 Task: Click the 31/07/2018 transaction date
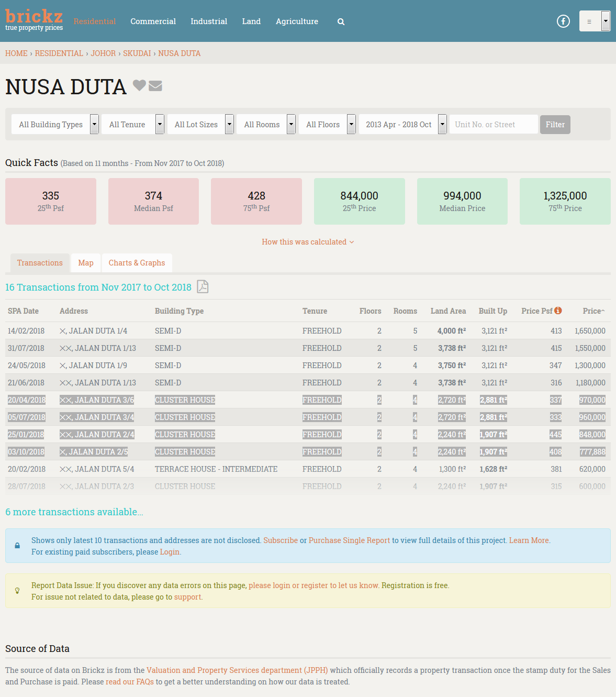click(x=26, y=348)
